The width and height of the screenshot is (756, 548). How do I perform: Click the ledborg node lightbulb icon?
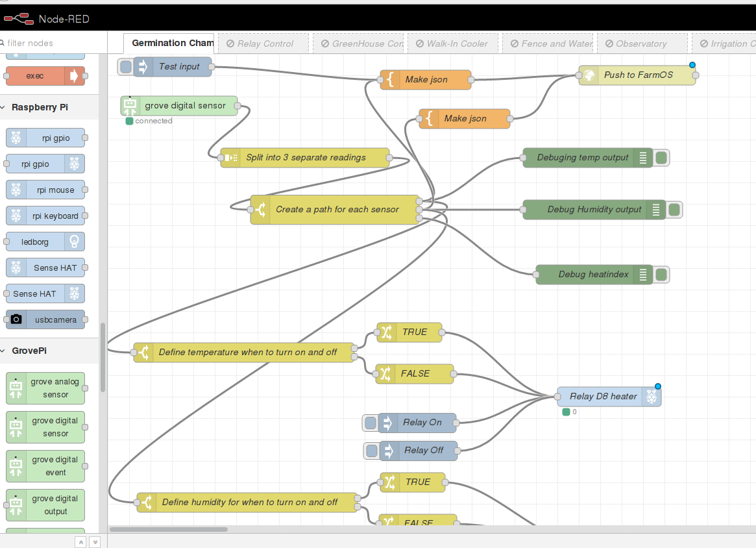(x=75, y=242)
